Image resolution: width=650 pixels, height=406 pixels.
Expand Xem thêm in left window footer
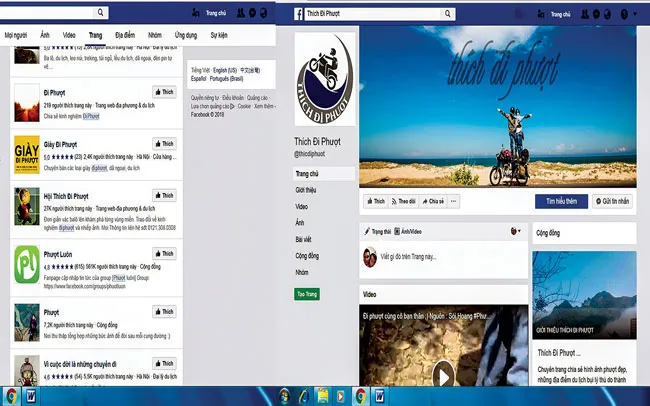(265, 106)
